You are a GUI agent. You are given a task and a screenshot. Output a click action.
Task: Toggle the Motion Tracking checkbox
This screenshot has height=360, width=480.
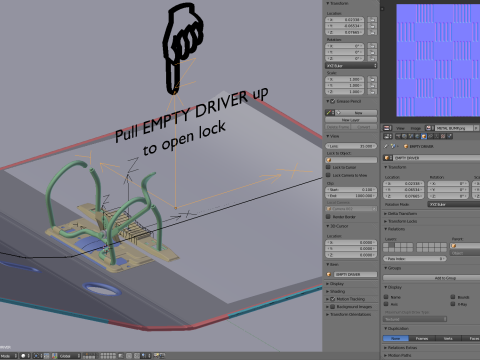pos(333,299)
